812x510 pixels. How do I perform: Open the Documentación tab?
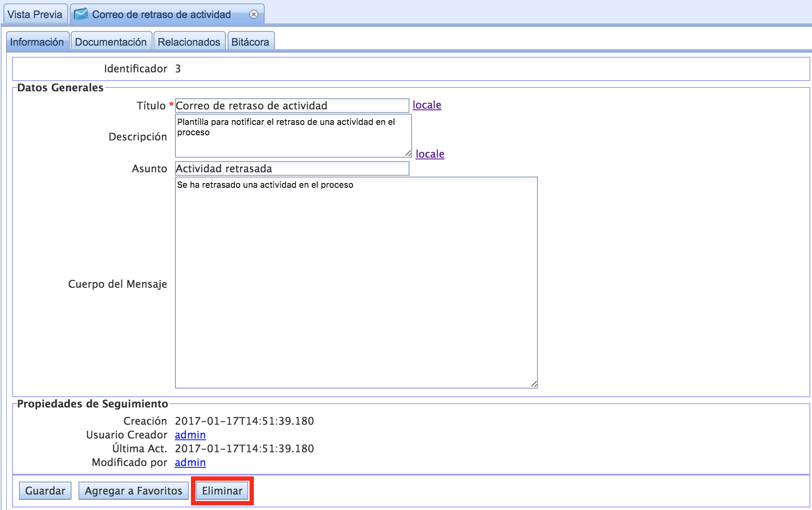coord(111,42)
